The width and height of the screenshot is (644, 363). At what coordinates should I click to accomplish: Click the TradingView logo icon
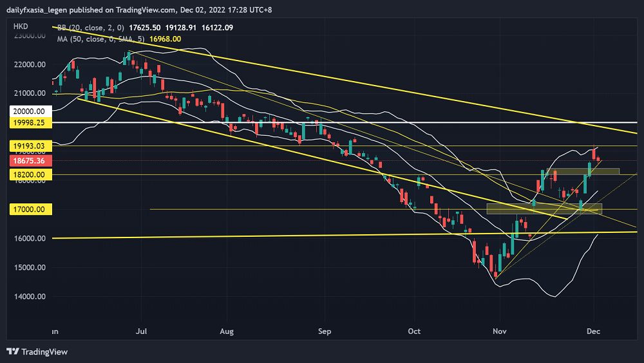[x=13, y=351]
